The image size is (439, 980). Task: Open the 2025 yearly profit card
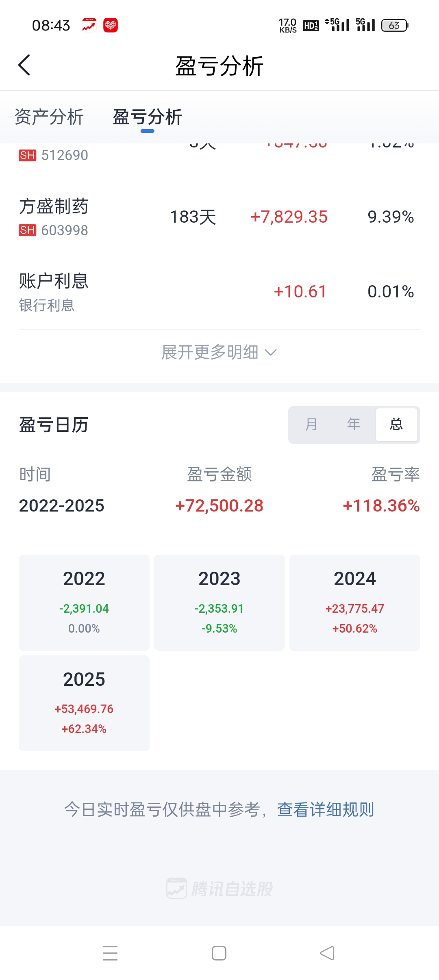point(84,703)
